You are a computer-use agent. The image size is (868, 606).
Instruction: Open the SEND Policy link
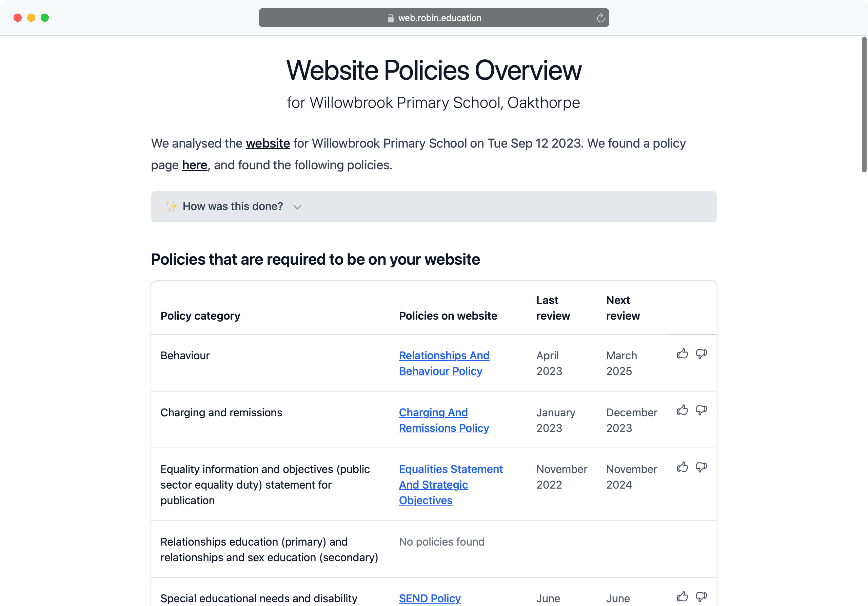coord(430,598)
